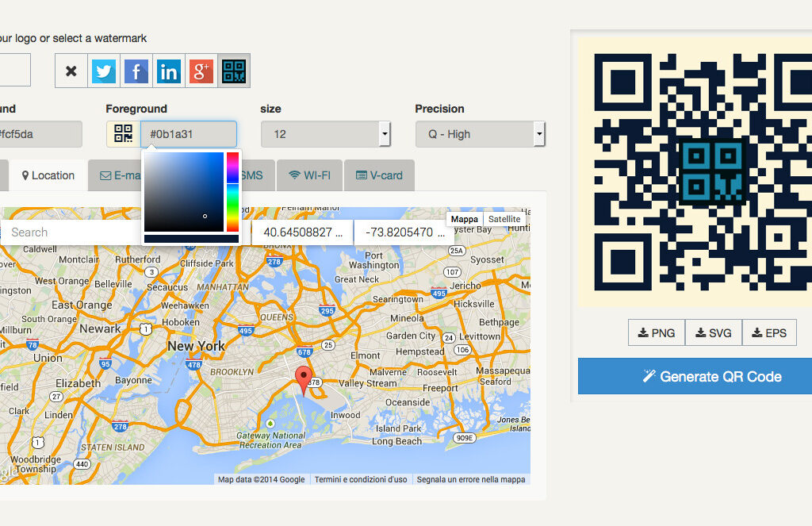This screenshot has width=812, height=526.
Task: Click the LinkedIn watermark icon
Action: click(168, 70)
